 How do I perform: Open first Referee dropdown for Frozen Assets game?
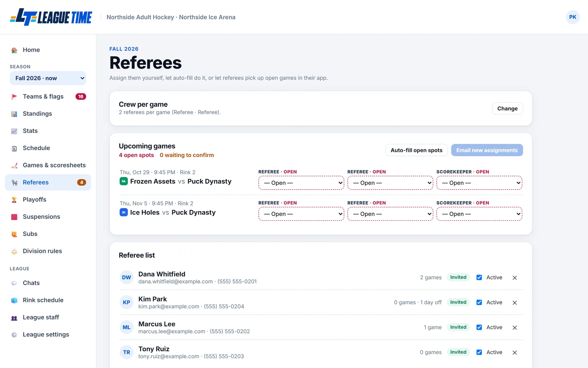(301, 183)
